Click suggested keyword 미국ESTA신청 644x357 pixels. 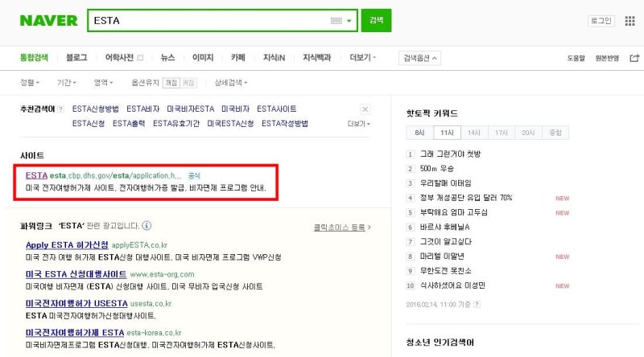[x=230, y=124]
